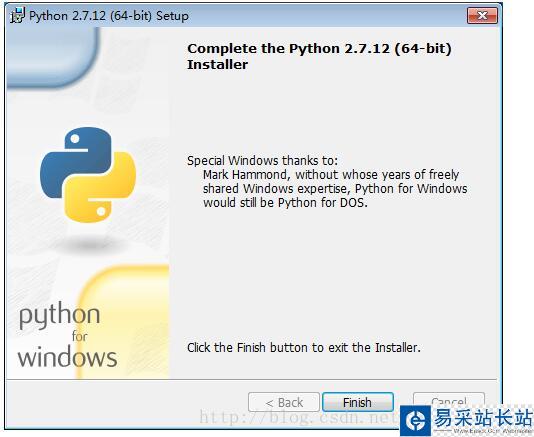This screenshot has width=534, height=437.
Task: Click the yellow rounded shape in banner
Action: 124,322
